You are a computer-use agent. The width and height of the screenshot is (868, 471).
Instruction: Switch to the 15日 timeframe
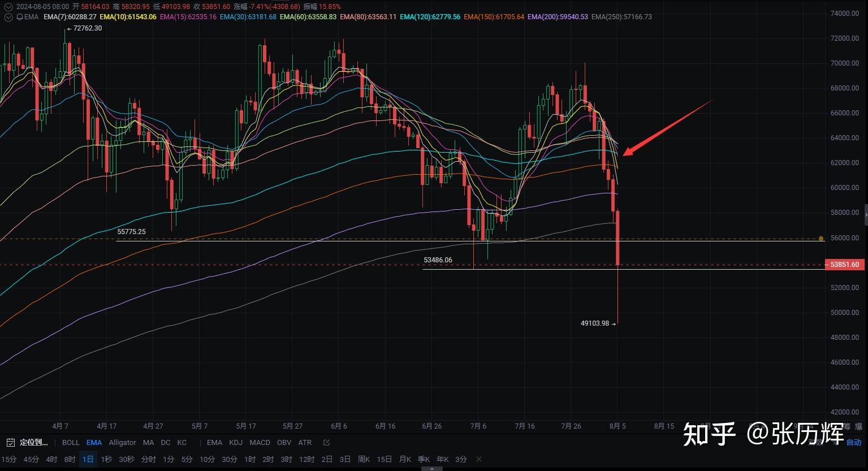[x=384, y=460]
